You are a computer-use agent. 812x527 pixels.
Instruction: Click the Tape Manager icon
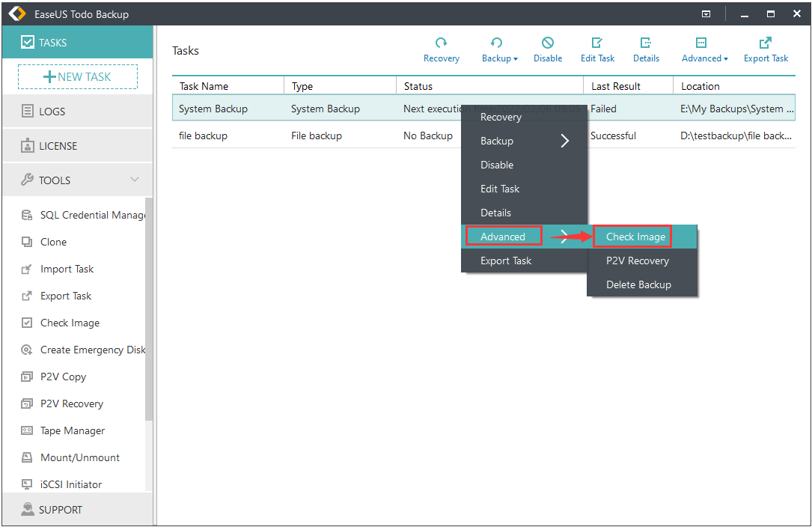(27, 430)
